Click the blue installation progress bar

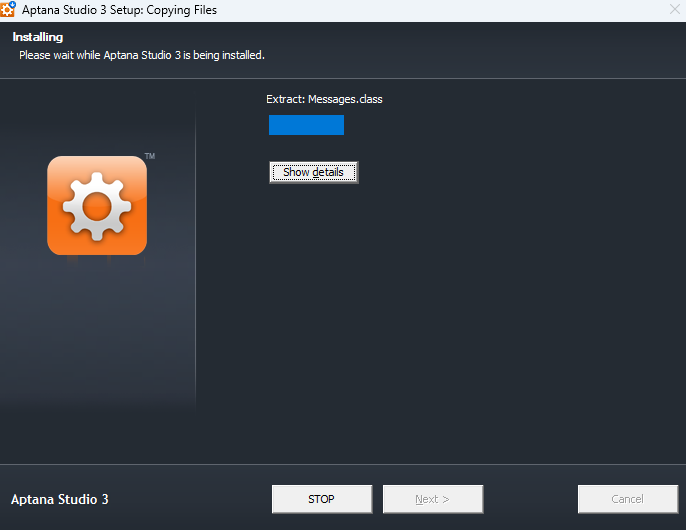pos(306,125)
